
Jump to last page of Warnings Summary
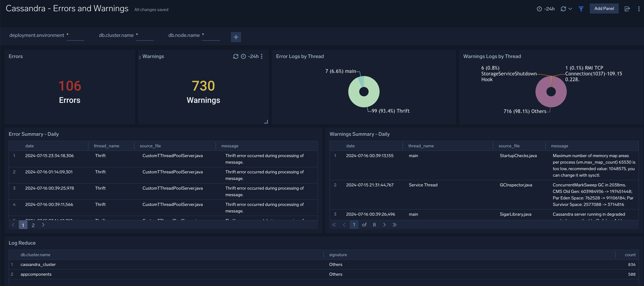click(x=394, y=225)
